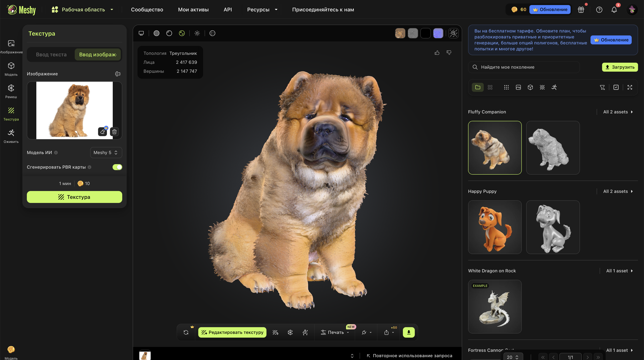644x360 pixels.
Task: Click the green download model button
Action: 408,332
